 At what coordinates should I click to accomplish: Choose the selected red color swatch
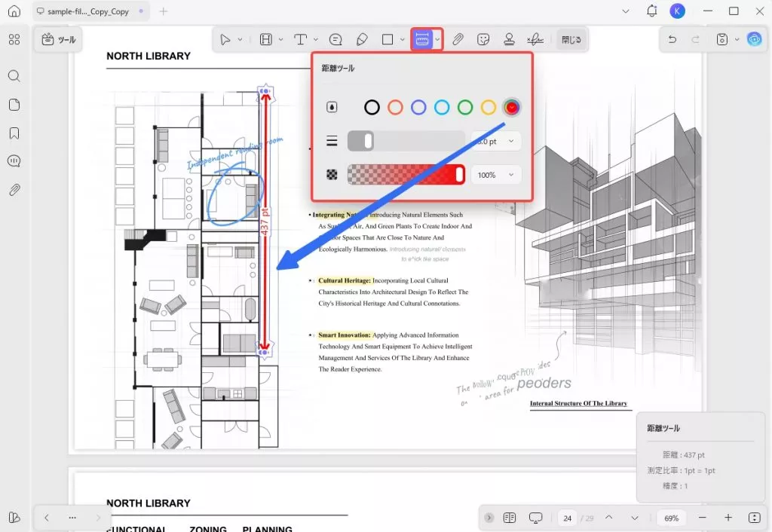pyautogui.click(x=512, y=107)
